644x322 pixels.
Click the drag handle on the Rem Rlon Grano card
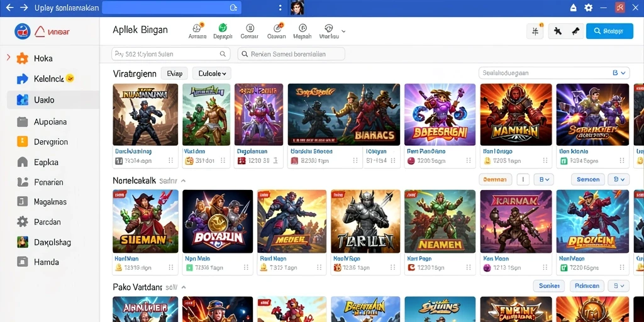point(469,161)
